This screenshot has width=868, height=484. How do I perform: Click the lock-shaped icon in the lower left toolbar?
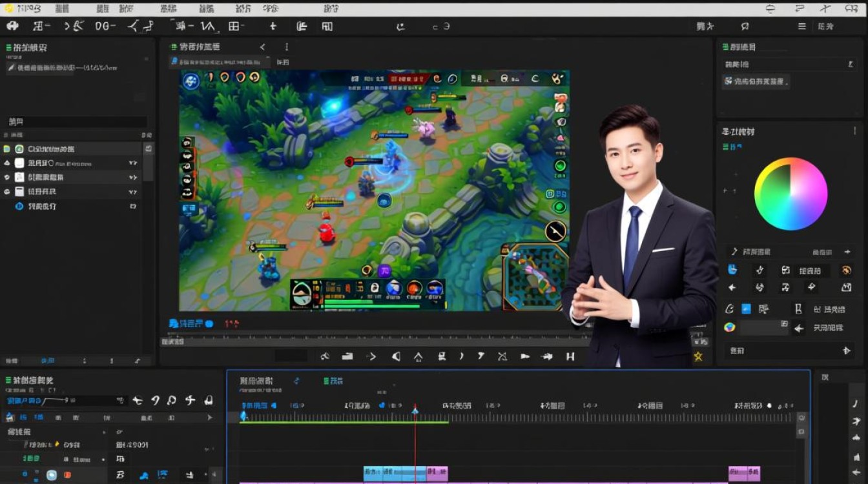[x=209, y=401]
